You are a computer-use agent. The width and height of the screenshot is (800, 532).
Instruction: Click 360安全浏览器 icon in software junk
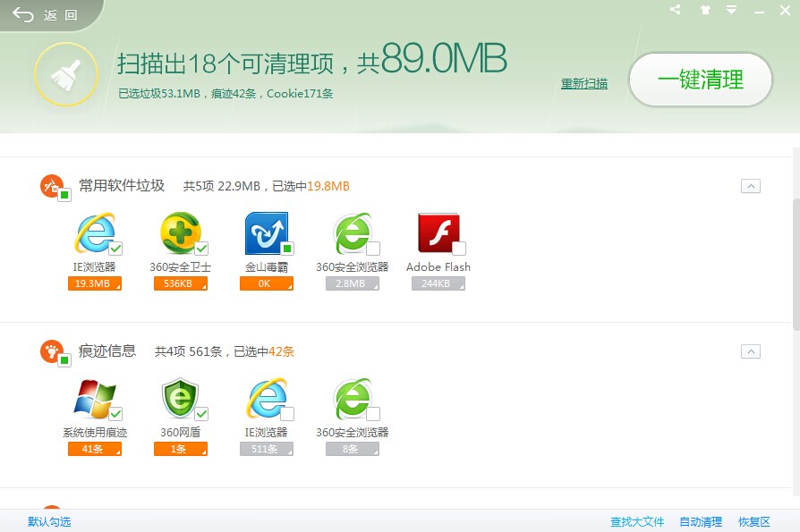tap(352, 232)
